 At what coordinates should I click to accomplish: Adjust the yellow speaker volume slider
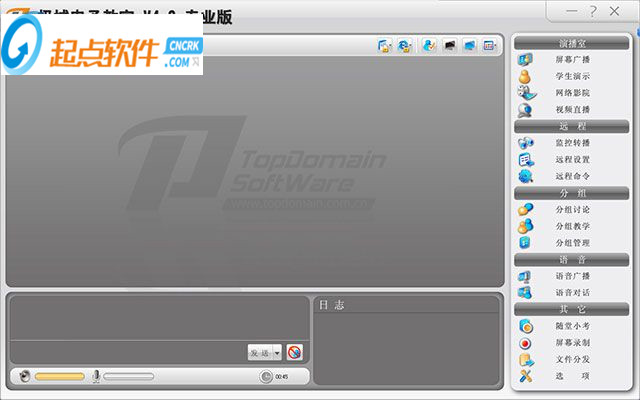point(60,376)
